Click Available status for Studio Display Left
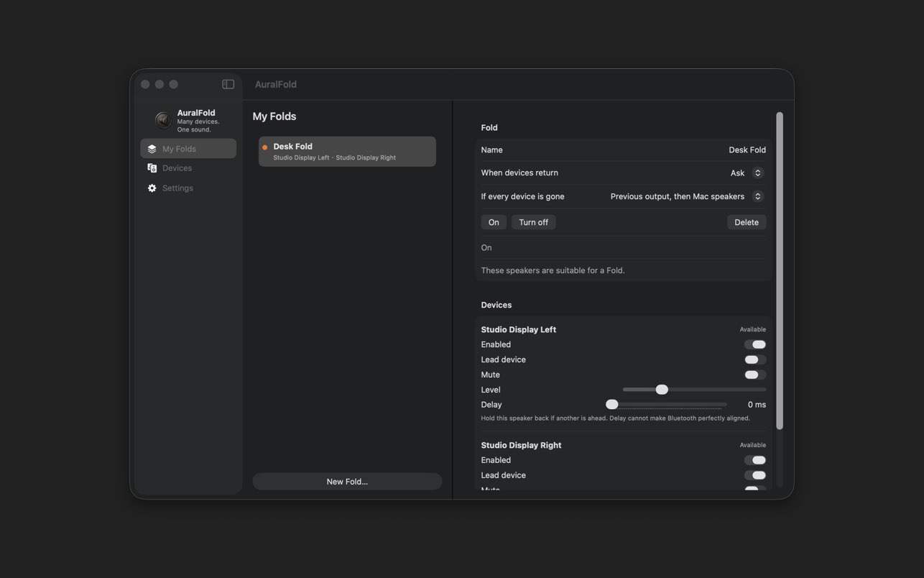Viewport: 924px width, 578px height. [x=753, y=329]
